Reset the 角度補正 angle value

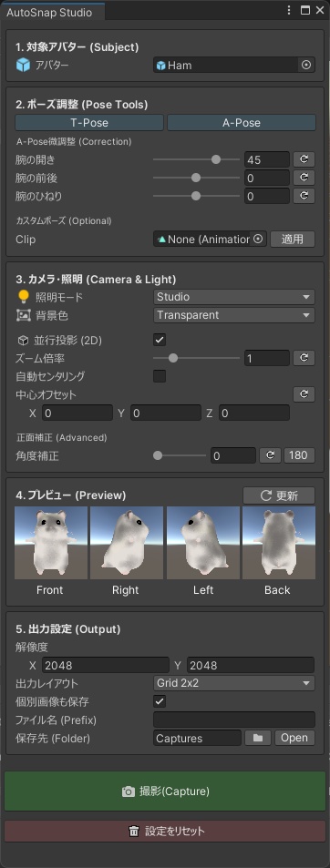[x=270, y=455]
